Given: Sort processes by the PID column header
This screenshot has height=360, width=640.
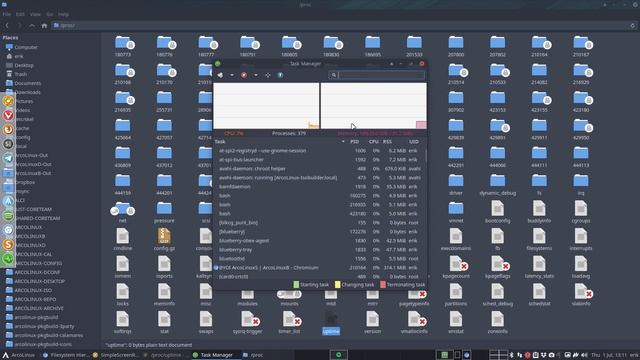Looking at the screenshot, I should coord(354,142).
